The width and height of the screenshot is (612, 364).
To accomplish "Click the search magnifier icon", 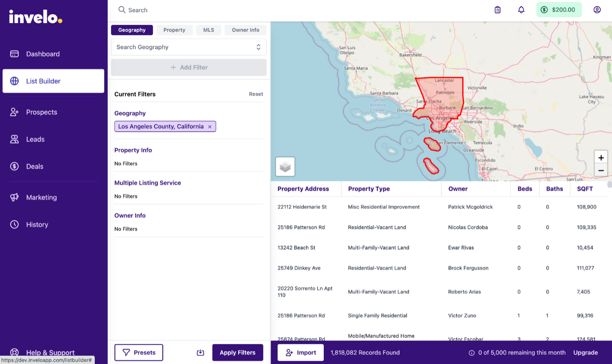I will pos(122,9).
